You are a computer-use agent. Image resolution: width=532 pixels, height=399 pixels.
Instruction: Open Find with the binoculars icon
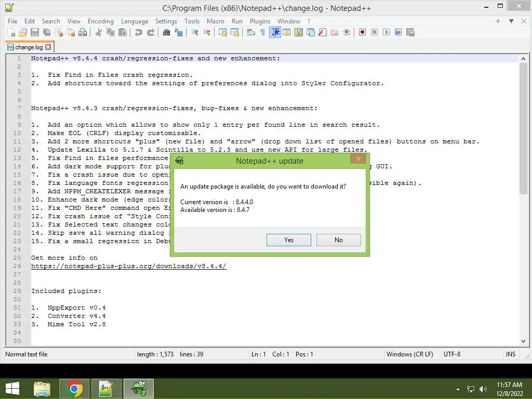[x=166, y=32]
